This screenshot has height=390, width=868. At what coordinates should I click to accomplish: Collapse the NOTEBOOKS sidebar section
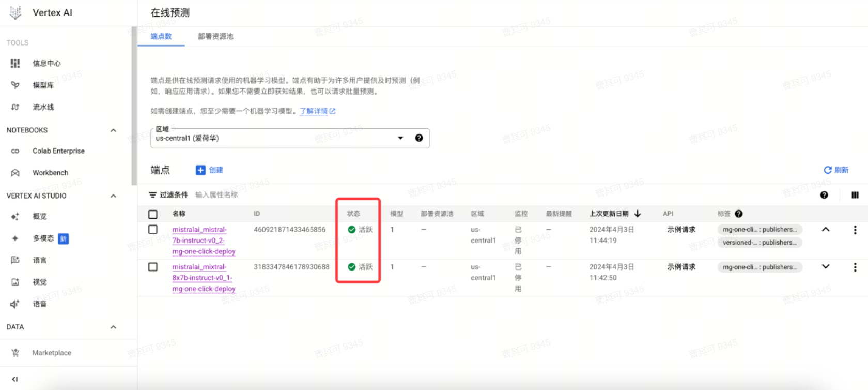[113, 130]
